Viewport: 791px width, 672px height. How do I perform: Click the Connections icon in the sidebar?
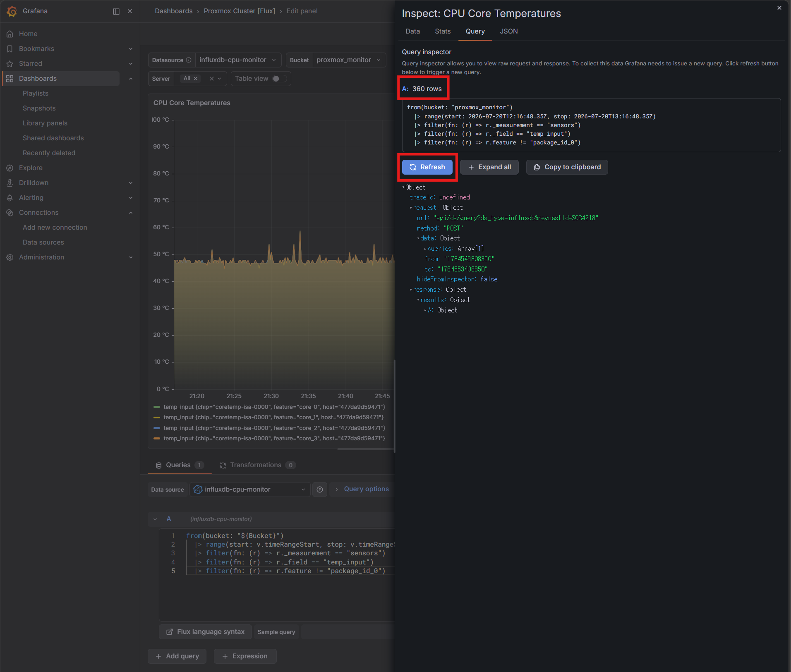tap(10, 213)
